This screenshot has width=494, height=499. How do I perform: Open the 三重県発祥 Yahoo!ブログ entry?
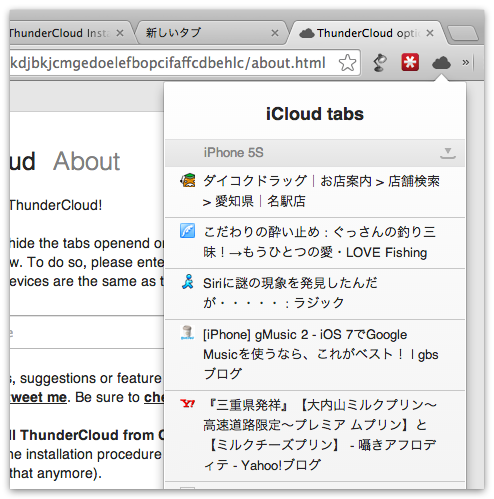pyautogui.click(x=315, y=436)
